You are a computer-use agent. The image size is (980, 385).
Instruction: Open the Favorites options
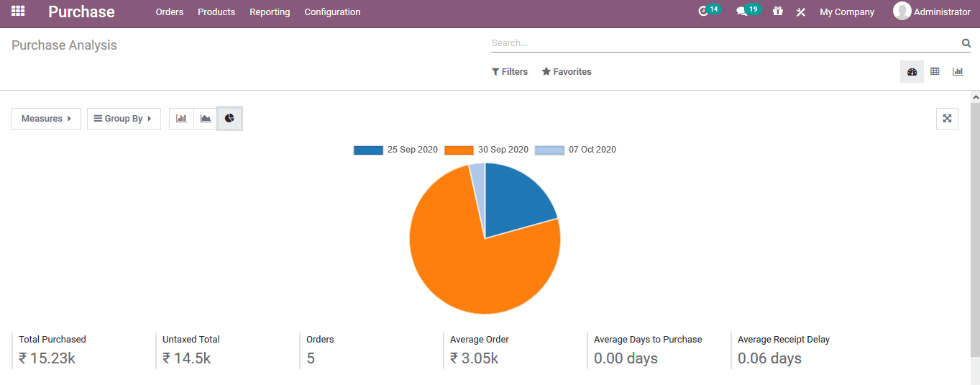pyautogui.click(x=567, y=72)
